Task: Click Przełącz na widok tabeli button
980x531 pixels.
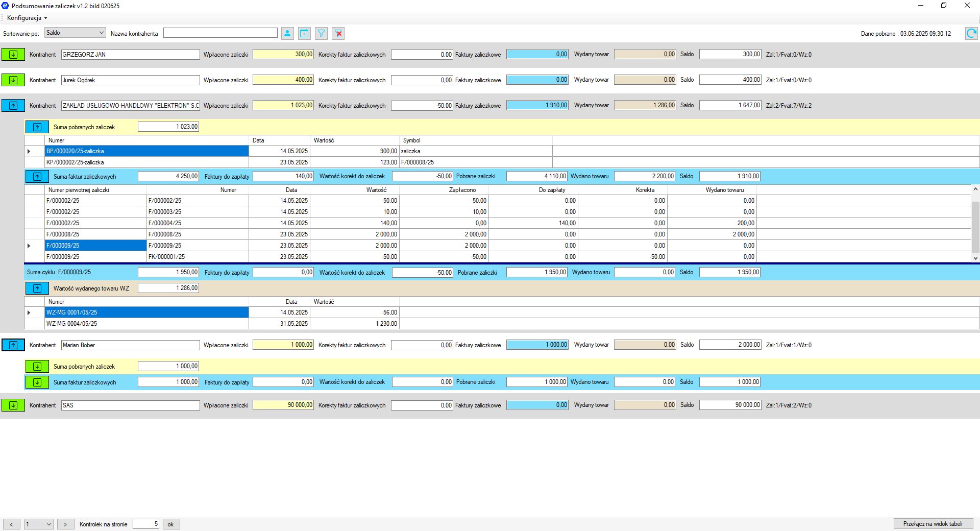Action: coord(933,524)
